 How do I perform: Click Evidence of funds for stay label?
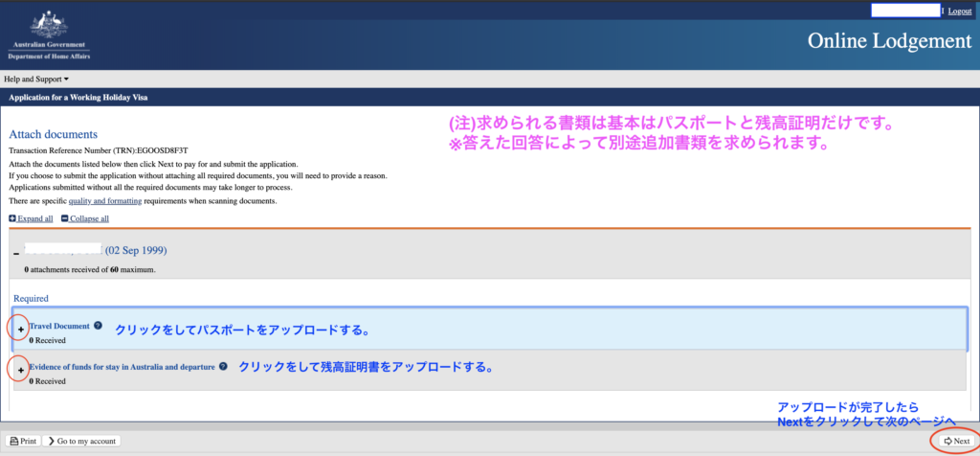pos(122,367)
